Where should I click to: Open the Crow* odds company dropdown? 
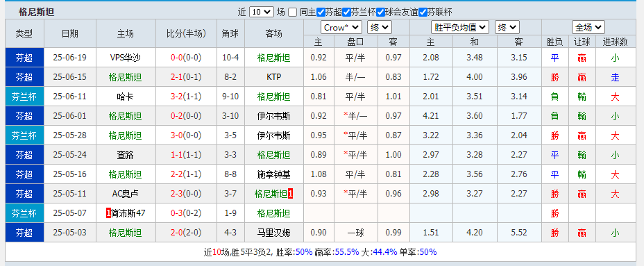(341, 28)
